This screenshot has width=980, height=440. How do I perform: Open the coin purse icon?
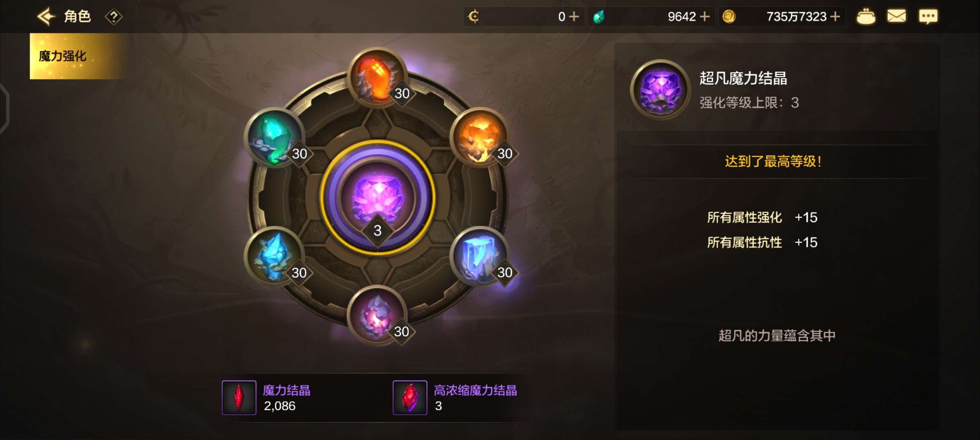(x=866, y=17)
